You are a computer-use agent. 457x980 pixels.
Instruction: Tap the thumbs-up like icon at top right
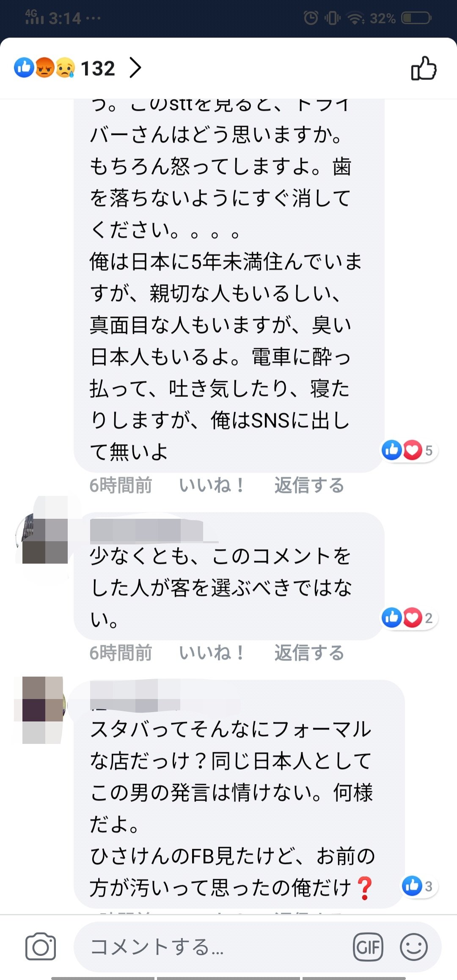pos(424,68)
